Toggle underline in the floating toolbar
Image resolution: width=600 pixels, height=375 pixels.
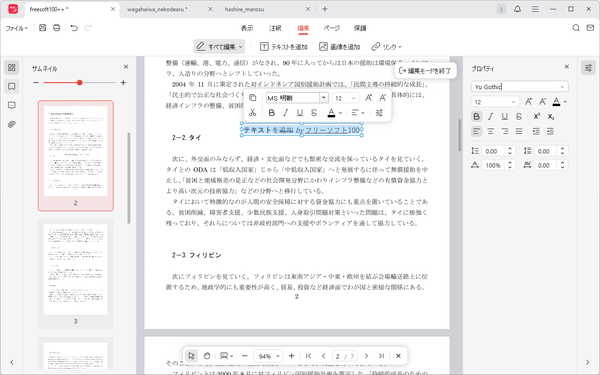tap(300, 113)
